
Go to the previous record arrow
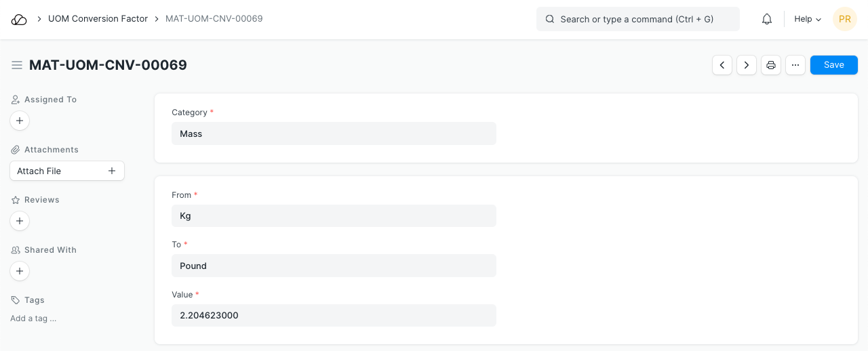tap(722, 65)
